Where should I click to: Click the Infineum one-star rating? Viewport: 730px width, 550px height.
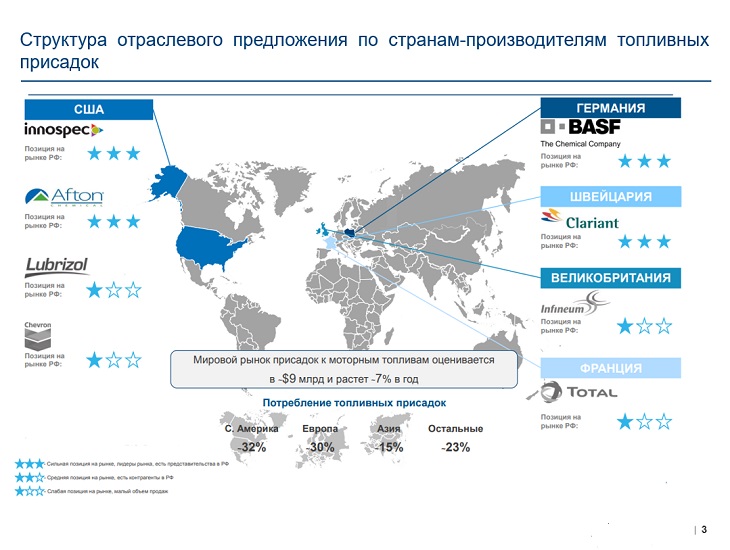644,326
